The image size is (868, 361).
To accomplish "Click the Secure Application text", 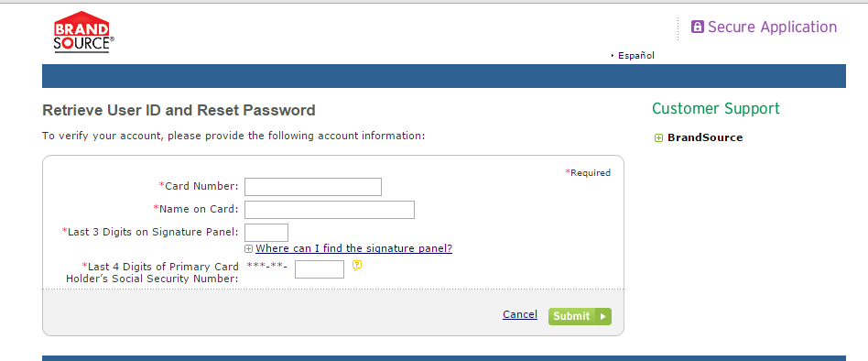I will coord(772,27).
